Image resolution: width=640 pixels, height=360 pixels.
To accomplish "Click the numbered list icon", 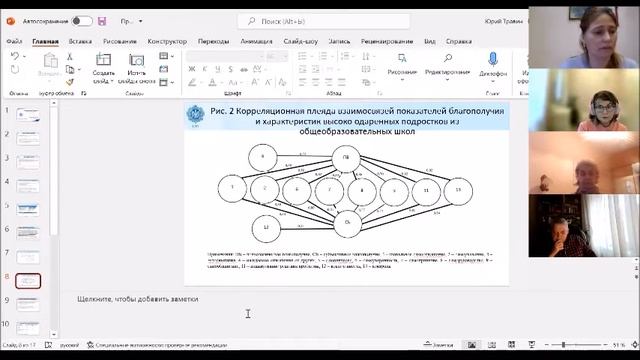I will tap(323, 56).
